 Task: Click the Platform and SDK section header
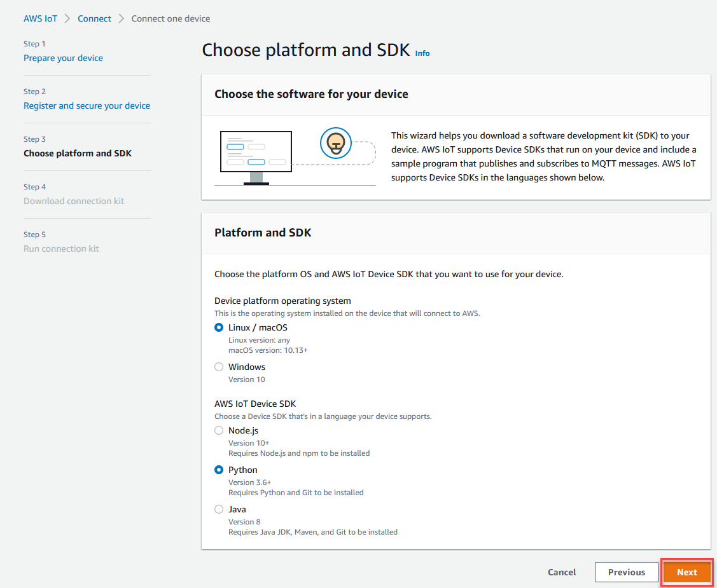pos(263,233)
